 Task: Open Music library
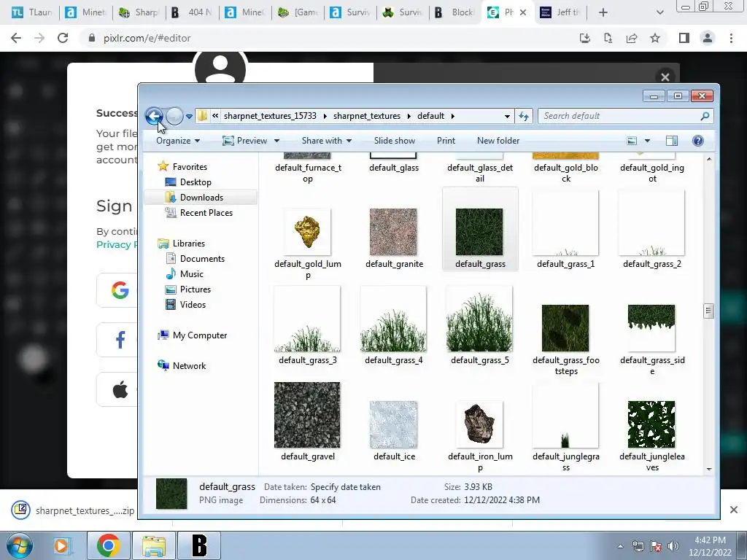coord(192,274)
